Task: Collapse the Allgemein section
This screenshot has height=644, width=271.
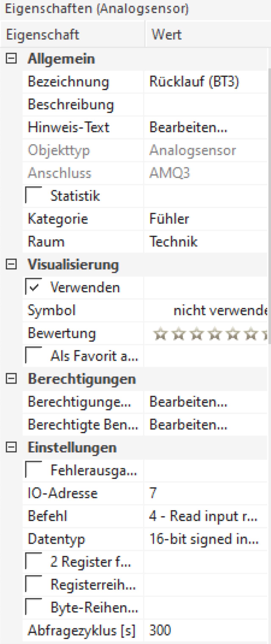Action: 11,59
